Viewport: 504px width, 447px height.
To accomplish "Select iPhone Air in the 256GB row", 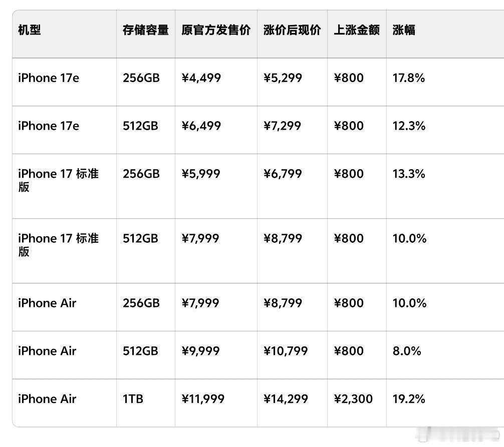I will pyautogui.click(x=47, y=303).
